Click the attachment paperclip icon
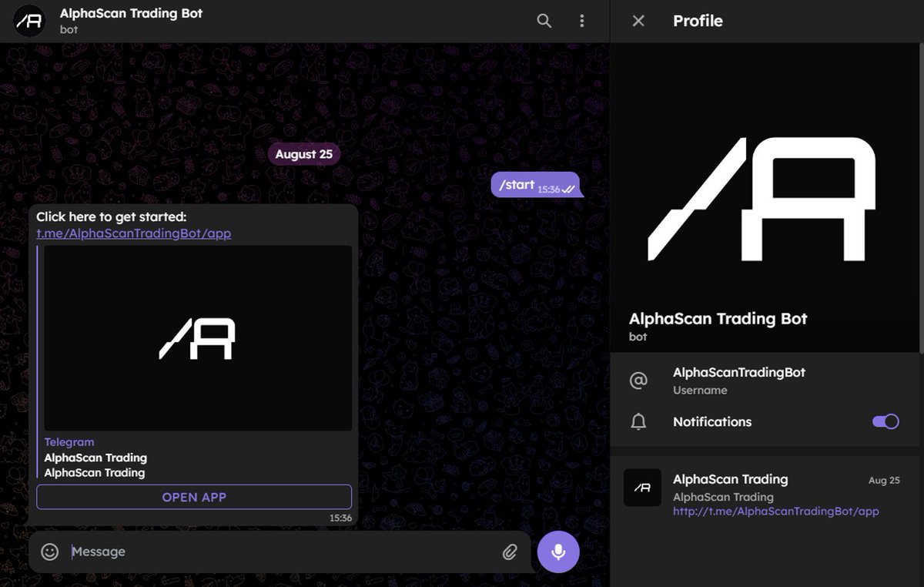The height and width of the screenshot is (587, 924). 510,552
